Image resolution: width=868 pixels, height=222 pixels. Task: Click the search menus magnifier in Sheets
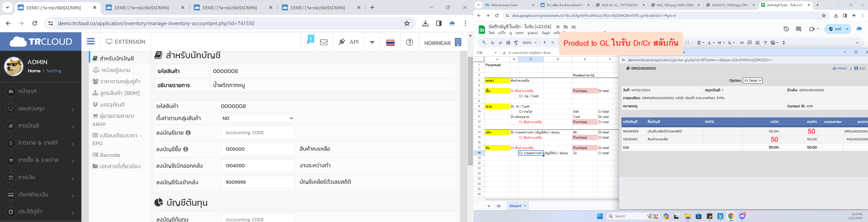[484, 43]
